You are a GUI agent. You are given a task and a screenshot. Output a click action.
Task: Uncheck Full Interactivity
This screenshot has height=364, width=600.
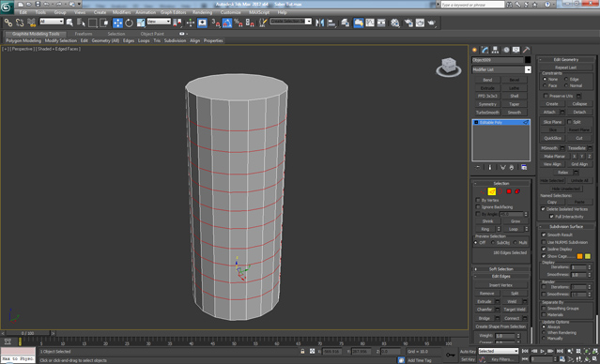[551, 217]
